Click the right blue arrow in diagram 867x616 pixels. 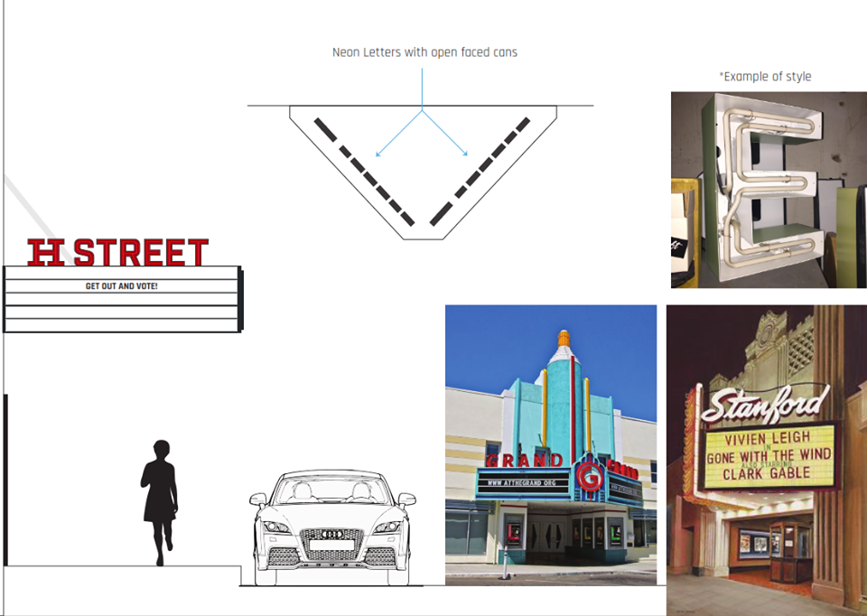tap(446, 134)
